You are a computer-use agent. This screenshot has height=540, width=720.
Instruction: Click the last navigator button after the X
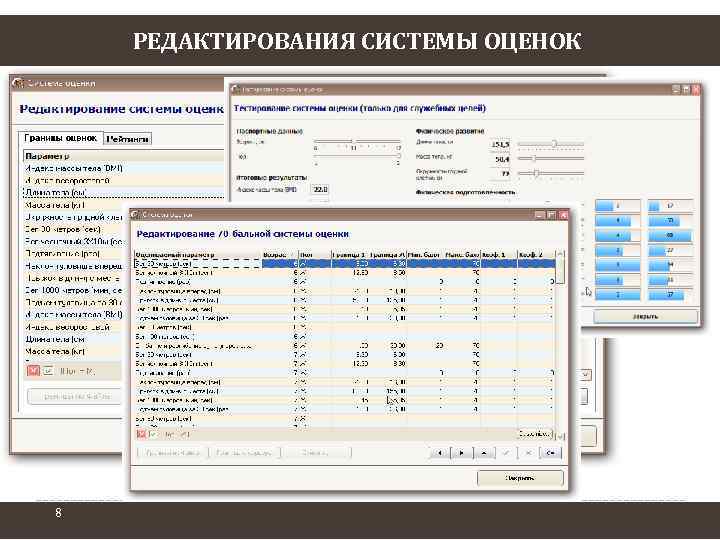click(x=551, y=453)
